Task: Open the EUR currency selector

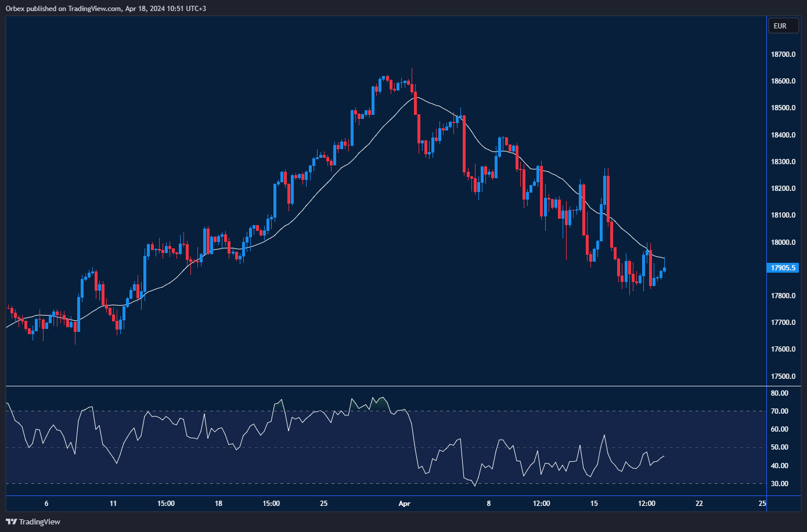Action: (780, 26)
